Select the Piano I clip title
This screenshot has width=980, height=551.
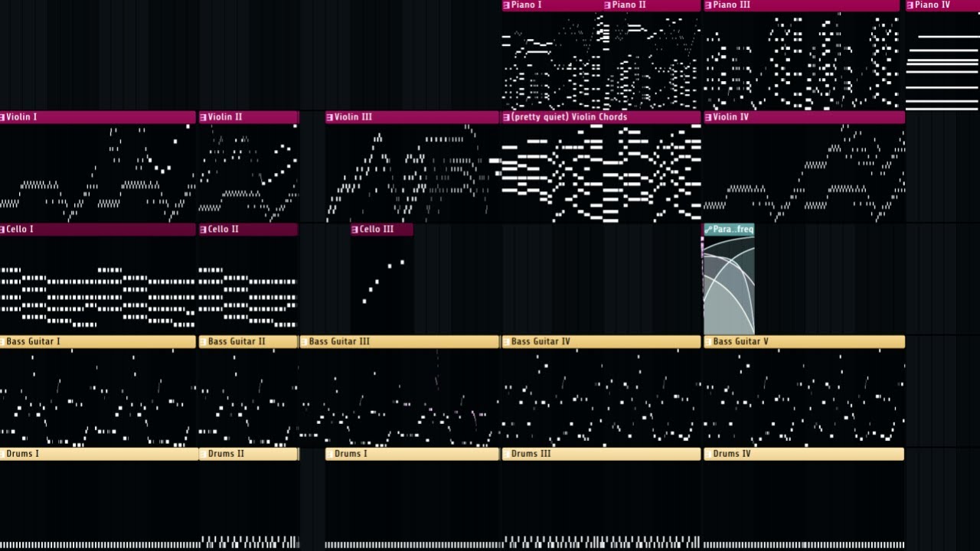tap(526, 5)
